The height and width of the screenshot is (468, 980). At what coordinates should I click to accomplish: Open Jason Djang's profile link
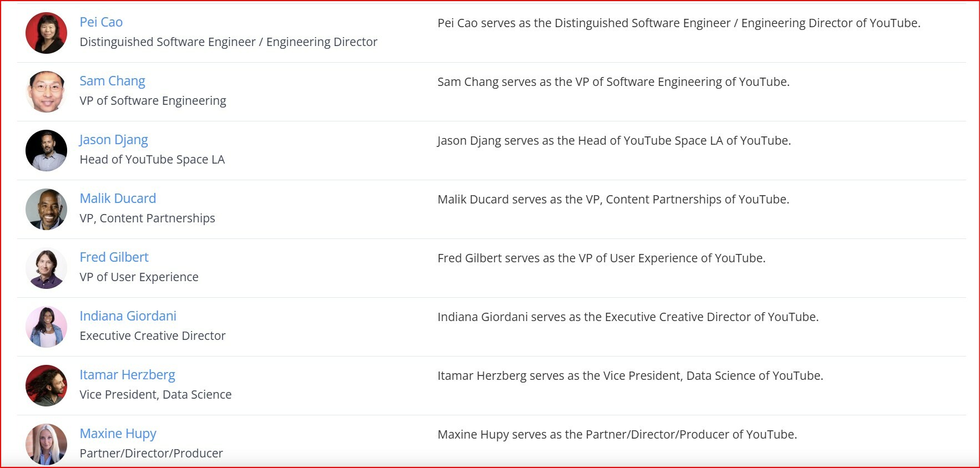pyautogui.click(x=114, y=140)
